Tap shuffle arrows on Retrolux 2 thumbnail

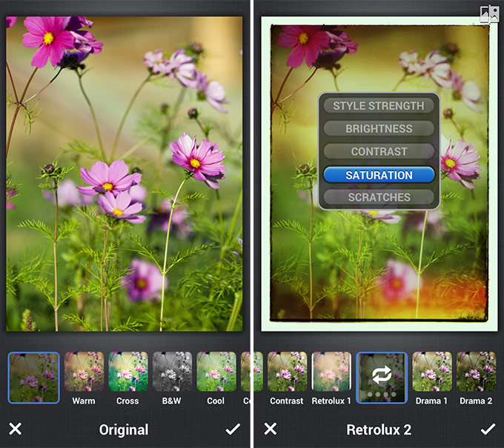pos(381,375)
